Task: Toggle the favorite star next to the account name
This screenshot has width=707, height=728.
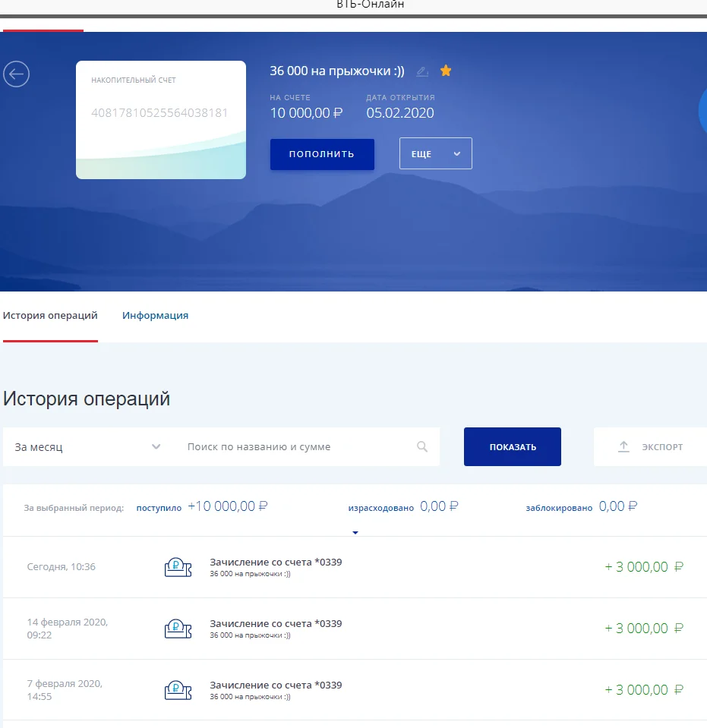Action: point(446,70)
